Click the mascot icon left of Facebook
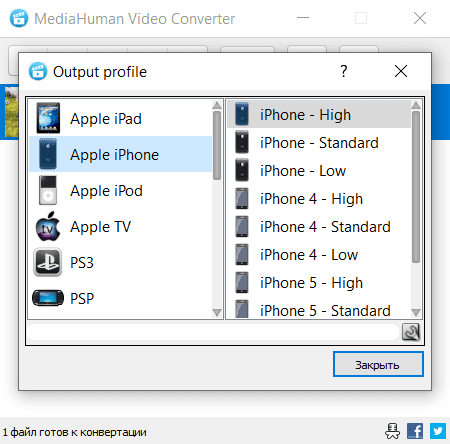Screen dimensions: 450x444 pyautogui.click(x=392, y=431)
